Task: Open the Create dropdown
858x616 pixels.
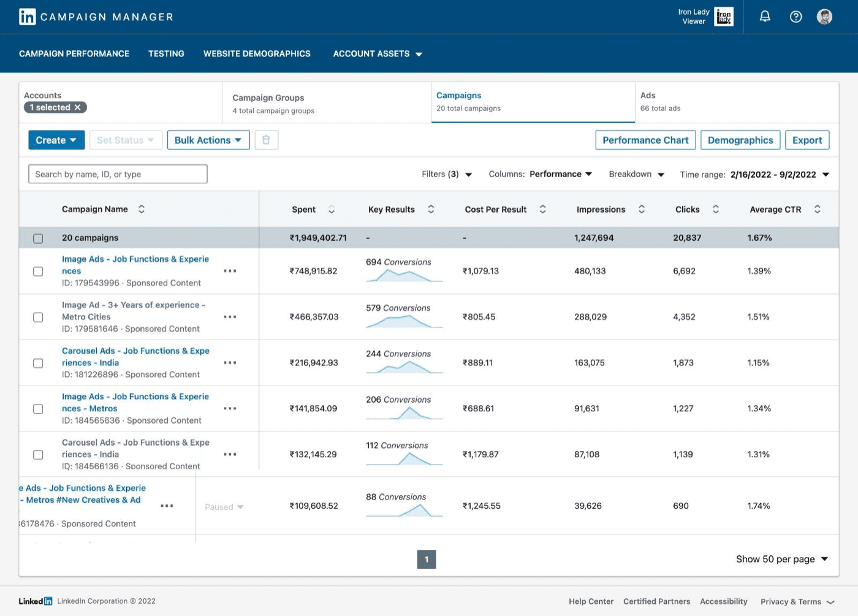Action: click(x=56, y=140)
